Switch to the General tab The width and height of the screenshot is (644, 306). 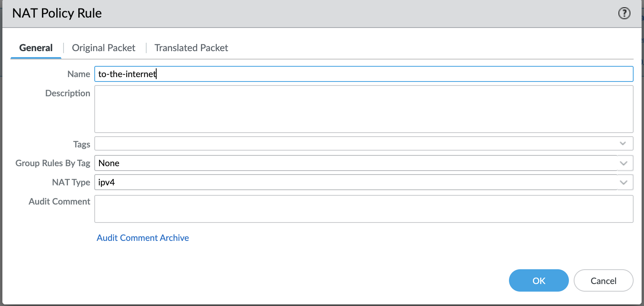[x=36, y=48]
